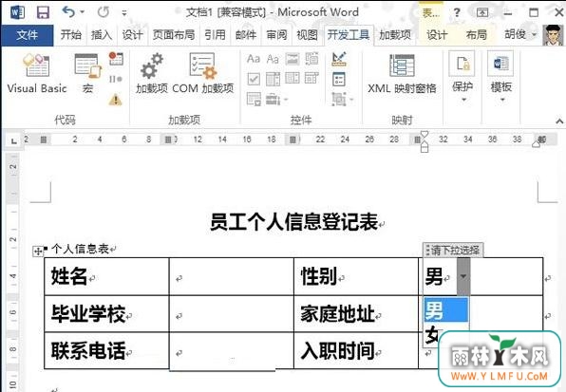Screen dimensions: 566x392
Task: Customize Quick Access Toolbar dropdown
Action: click(124, 13)
